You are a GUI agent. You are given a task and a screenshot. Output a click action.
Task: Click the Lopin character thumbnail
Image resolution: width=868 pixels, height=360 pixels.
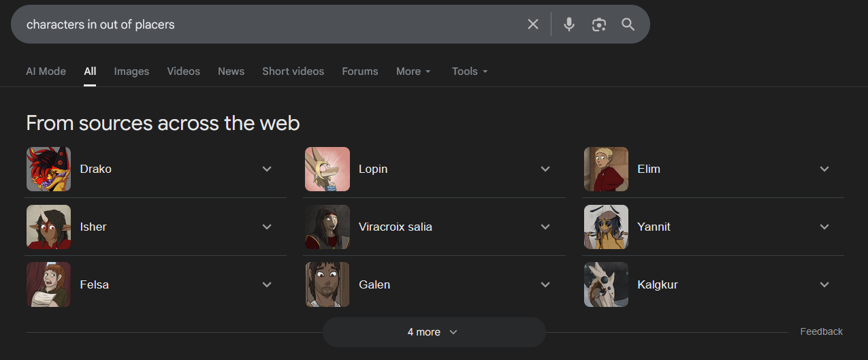point(327,169)
